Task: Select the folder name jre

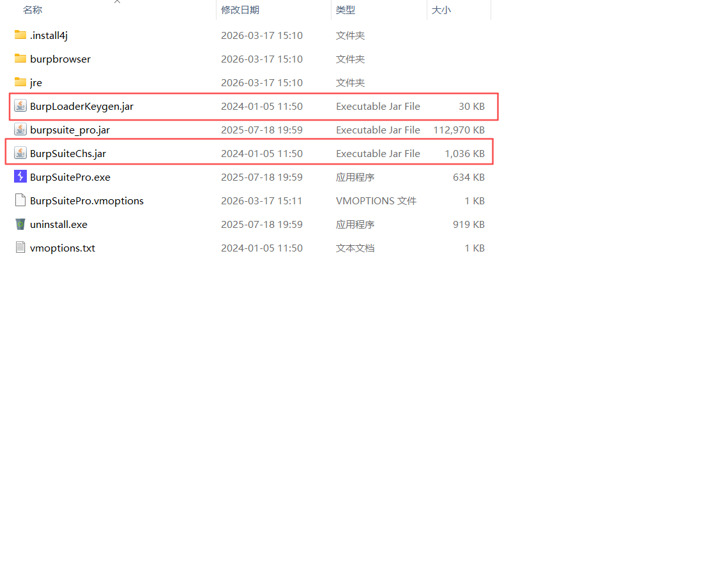Action: (36, 83)
